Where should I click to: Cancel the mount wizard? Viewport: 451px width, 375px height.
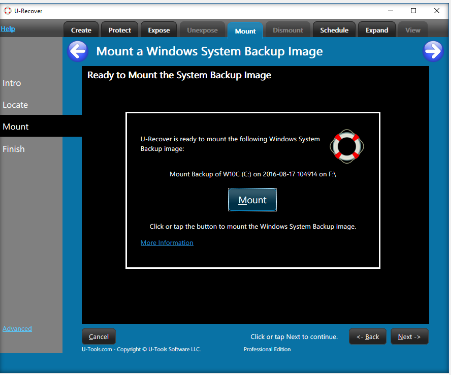[x=99, y=336]
